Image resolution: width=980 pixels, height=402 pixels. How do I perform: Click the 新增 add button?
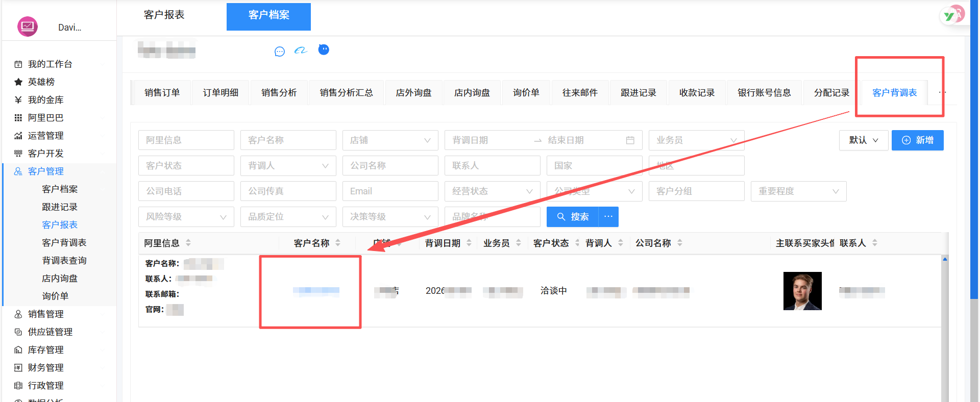(x=918, y=140)
